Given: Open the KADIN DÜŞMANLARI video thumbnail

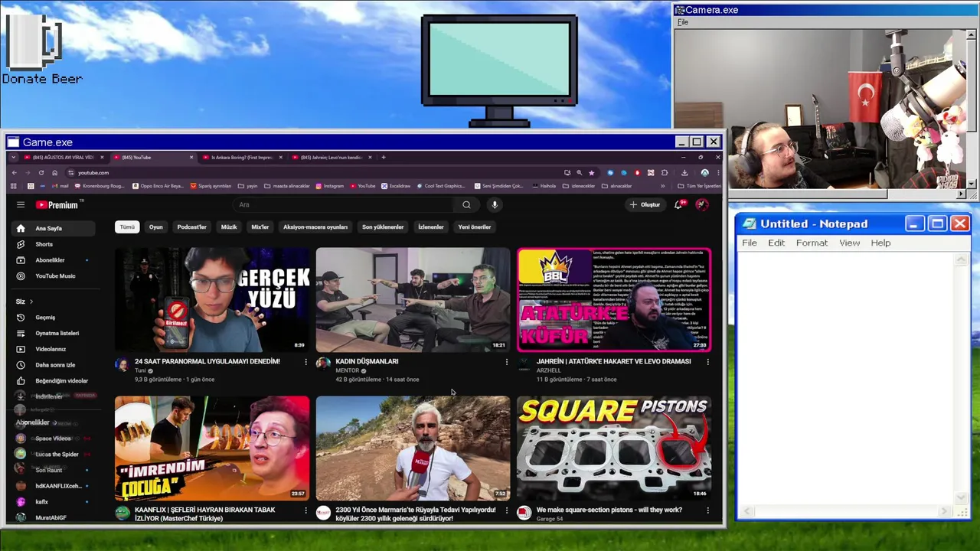Looking at the screenshot, I should pyautogui.click(x=413, y=299).
